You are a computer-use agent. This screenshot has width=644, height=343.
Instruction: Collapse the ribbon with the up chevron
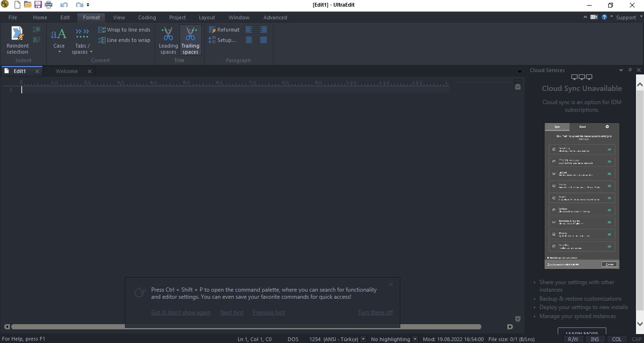pyautogui.click(x=585, y=17)
